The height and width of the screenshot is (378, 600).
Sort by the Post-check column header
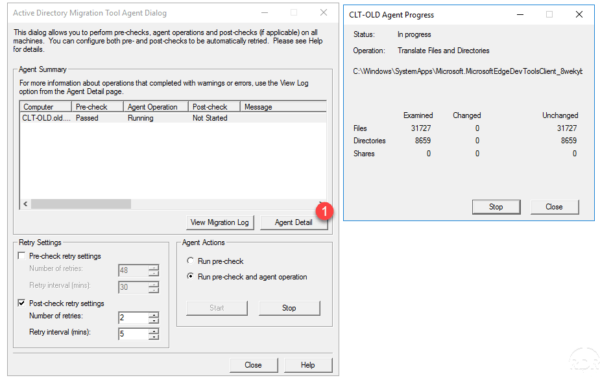(214, 107)
